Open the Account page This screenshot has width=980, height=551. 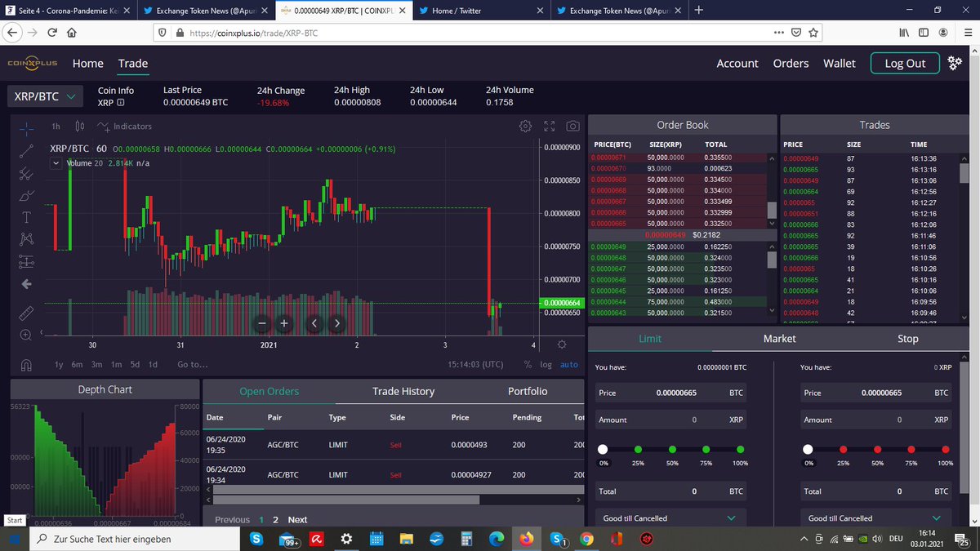(x=737, y=63)
